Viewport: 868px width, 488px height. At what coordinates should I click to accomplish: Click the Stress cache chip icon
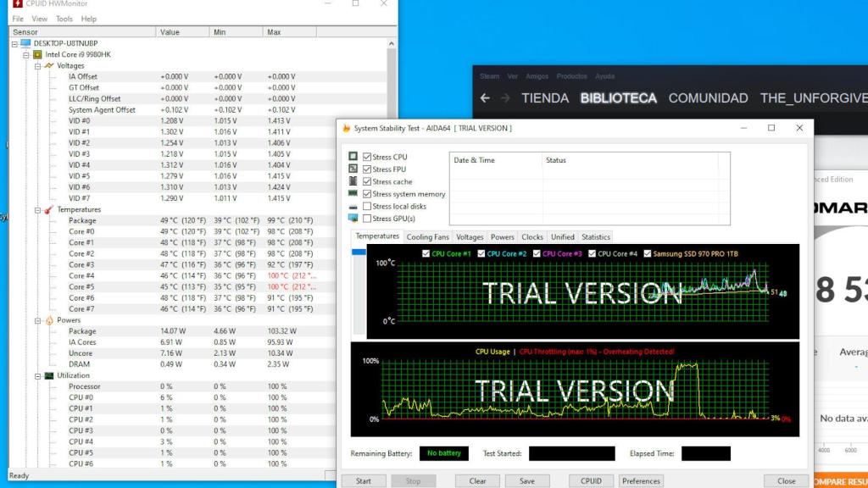tap(353, 180)
